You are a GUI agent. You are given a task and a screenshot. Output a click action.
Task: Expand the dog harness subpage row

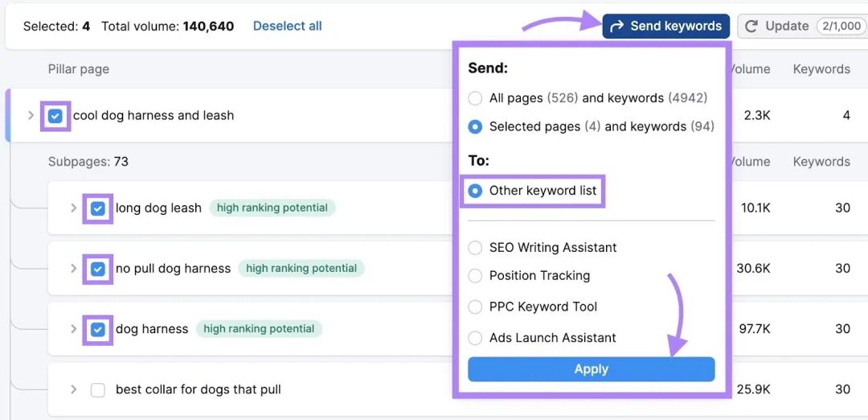click(74, 329)
